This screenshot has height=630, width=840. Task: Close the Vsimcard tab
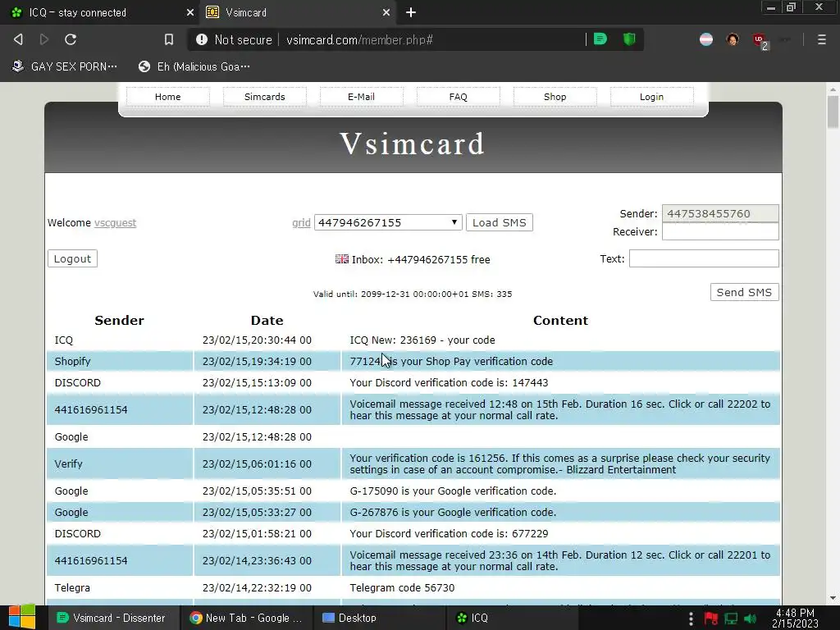[386, 12]
